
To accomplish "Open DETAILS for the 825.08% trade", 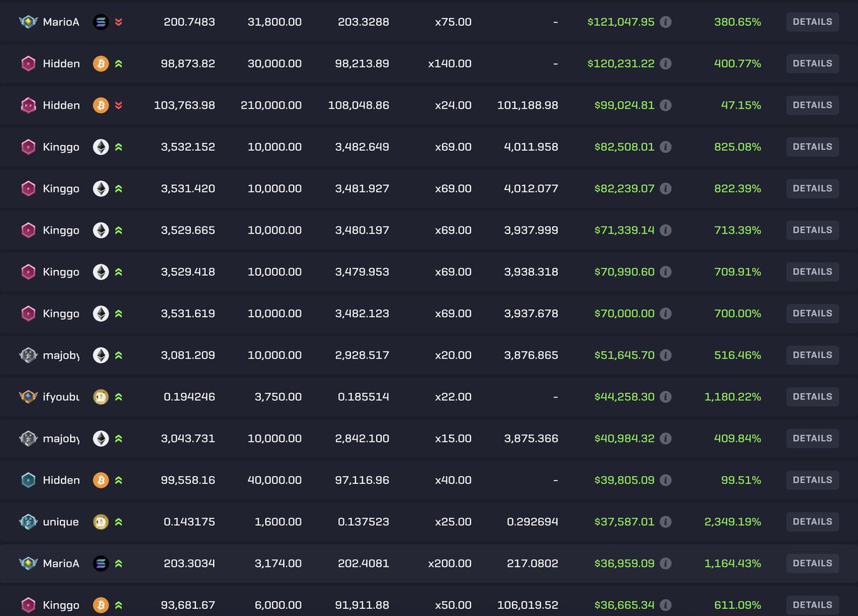I will [x=812, y=147].
